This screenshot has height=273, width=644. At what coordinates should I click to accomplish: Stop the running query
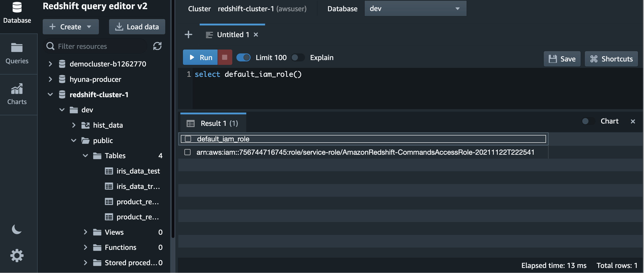(224, 58)
